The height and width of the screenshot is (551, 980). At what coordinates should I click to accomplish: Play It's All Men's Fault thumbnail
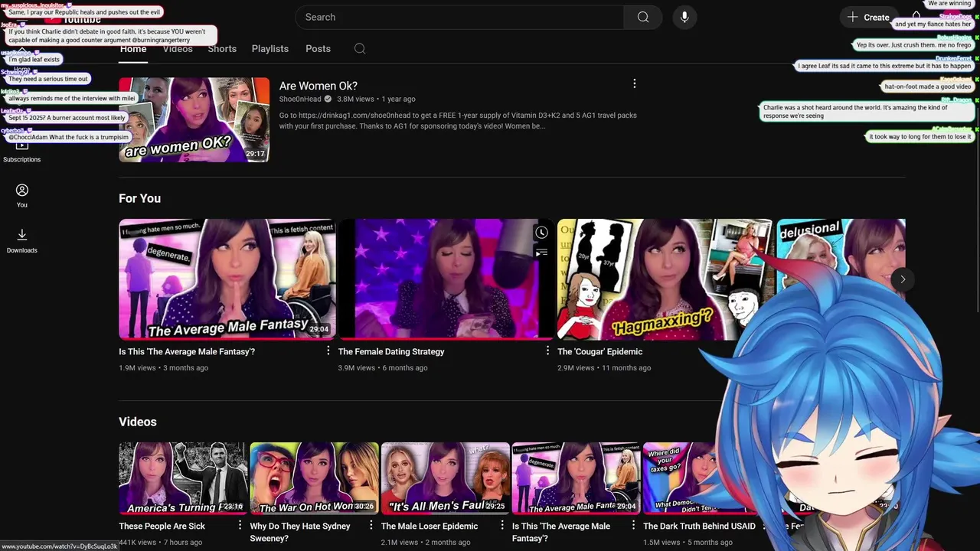pyautogui.click(x=446, y=478)
